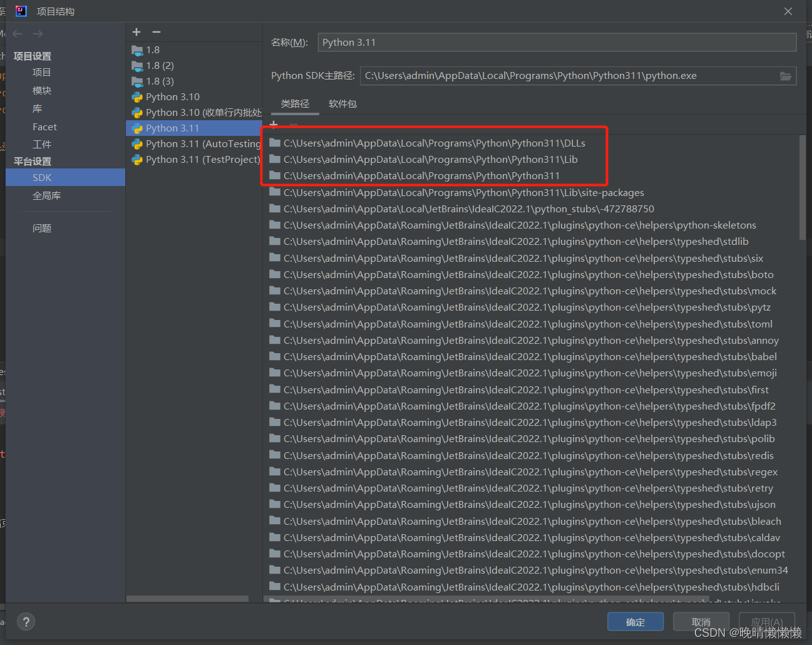Open 问题 section in sidebar

pyautogui.click(x=42, y=229)
